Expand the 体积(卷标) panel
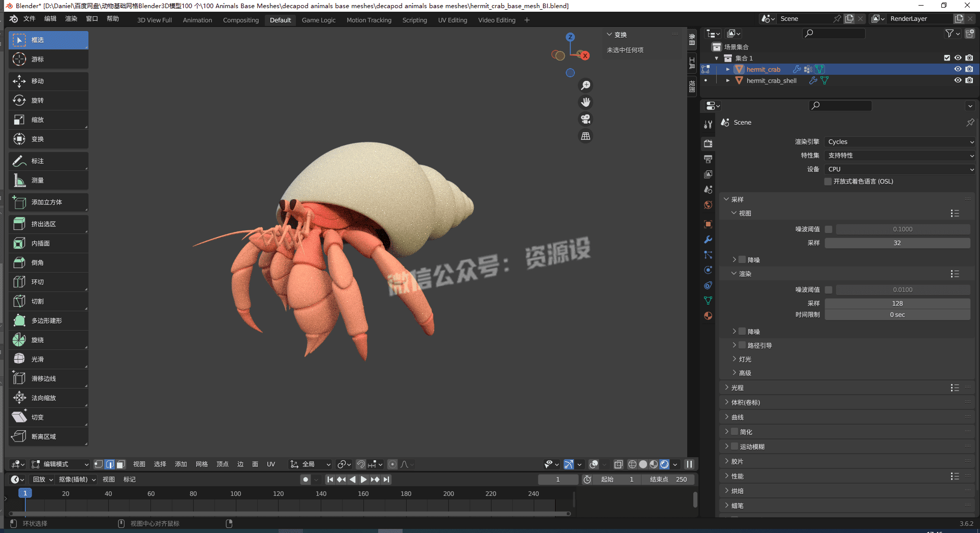The image size is (980, 533). click(745, 403)
